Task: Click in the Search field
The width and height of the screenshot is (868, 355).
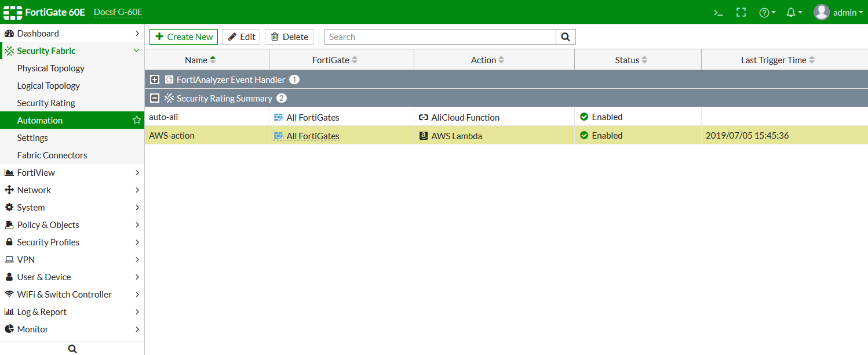Action: (x=440, y=37)
